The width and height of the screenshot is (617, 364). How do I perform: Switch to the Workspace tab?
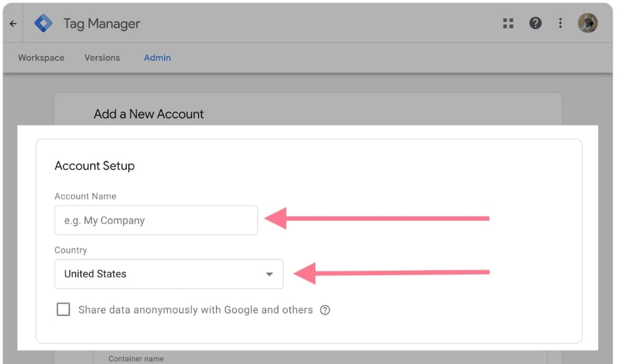coord(41,58)
